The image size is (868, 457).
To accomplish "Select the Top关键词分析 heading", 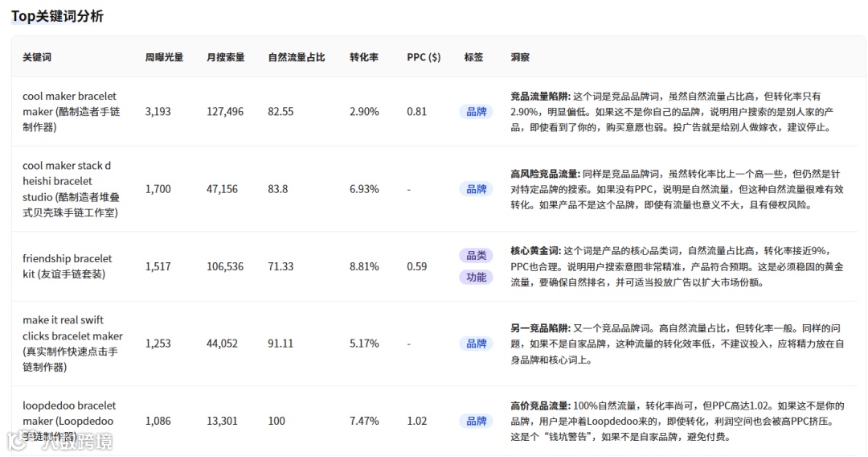I will point(57,16).
